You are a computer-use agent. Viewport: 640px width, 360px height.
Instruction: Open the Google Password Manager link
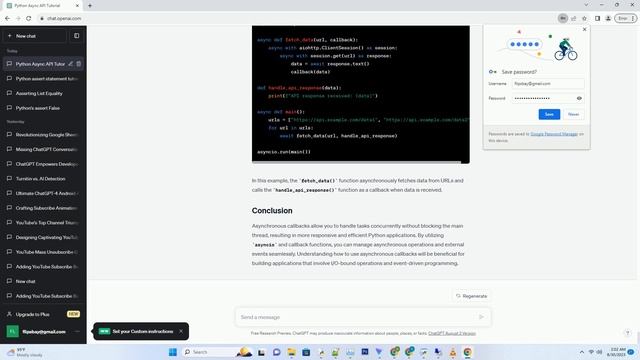pyautogui.click(x=554, y=134)
